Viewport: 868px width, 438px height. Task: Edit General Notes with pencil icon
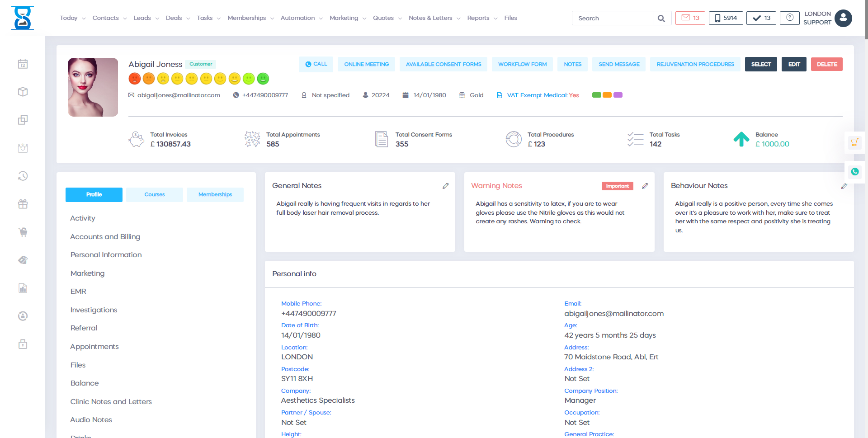click(445, 186)
